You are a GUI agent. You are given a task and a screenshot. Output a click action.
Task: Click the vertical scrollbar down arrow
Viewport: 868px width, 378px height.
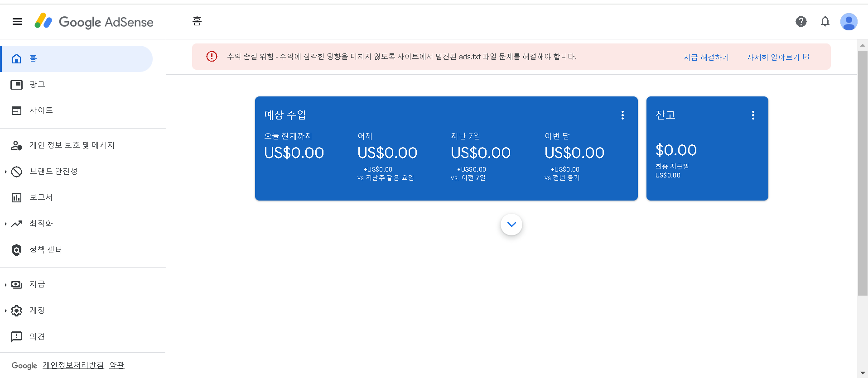point(863,373)
